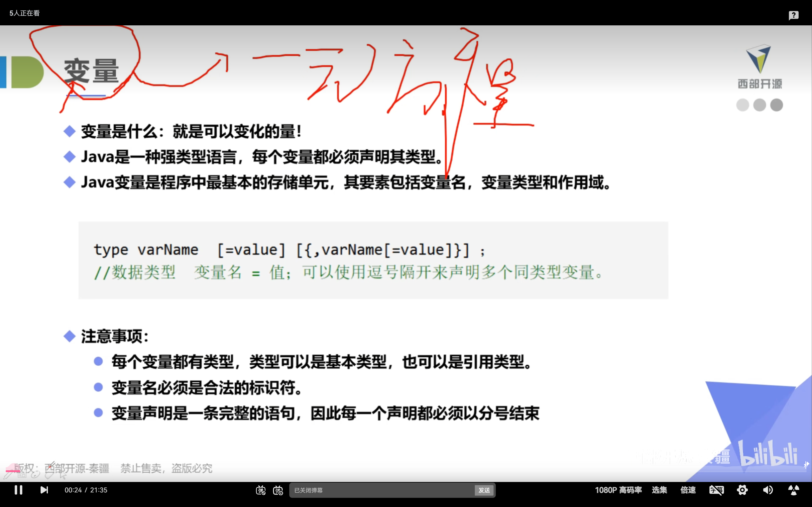Click the 00:24 / 21:35 time display
812x507 pixels.
click(86, 490)
